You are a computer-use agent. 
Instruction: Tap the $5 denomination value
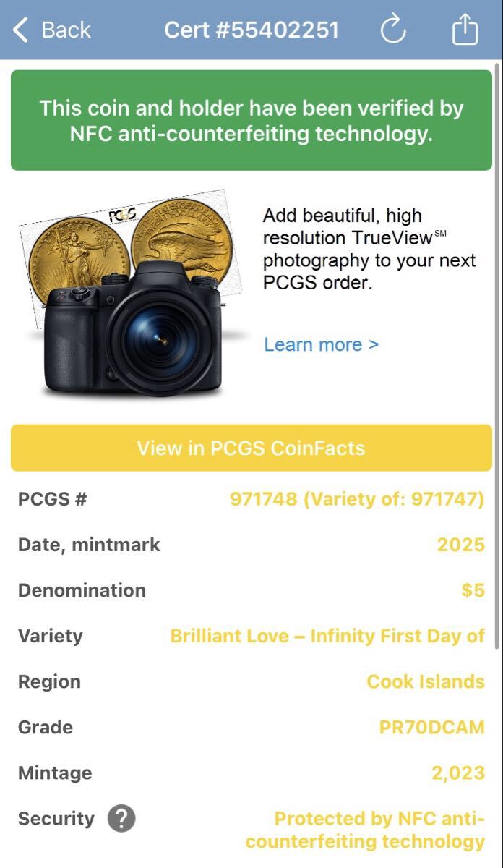(473, 590)
